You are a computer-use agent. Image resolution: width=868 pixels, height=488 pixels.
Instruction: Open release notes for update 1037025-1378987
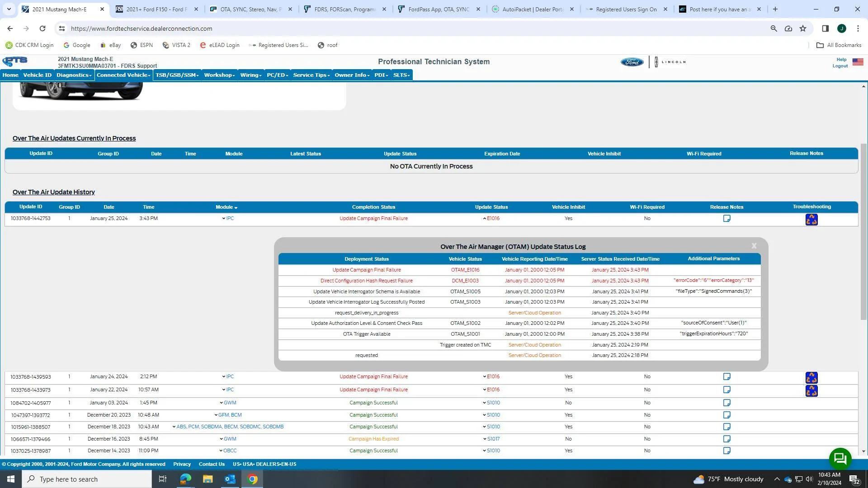(726, 451)
